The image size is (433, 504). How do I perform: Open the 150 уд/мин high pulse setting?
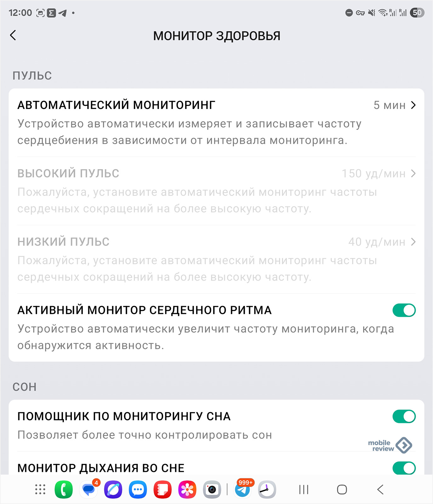coord(379,174)
